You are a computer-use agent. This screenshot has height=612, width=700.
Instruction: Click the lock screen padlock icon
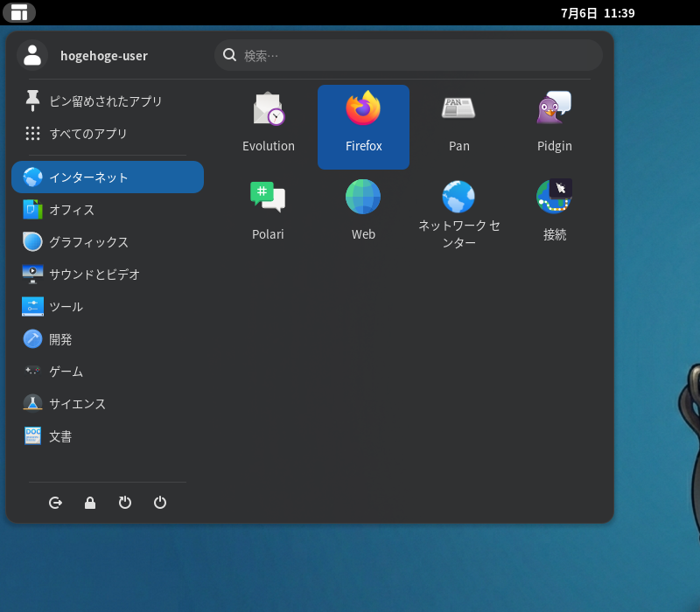(x=90, y=503)
